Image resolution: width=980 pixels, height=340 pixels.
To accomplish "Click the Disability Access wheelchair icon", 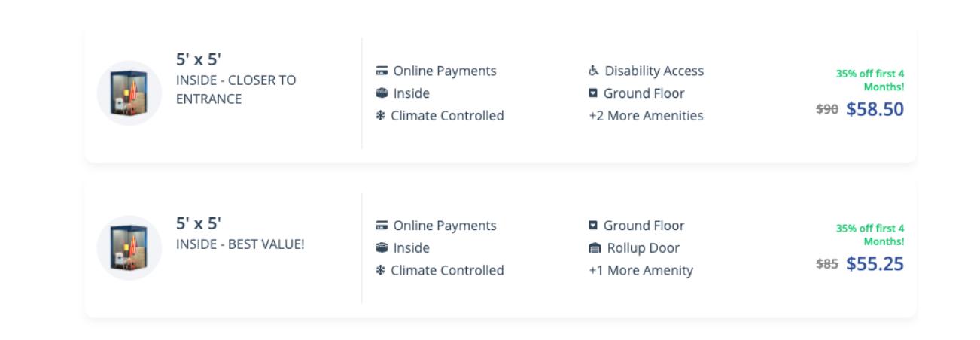I will 594,71.
